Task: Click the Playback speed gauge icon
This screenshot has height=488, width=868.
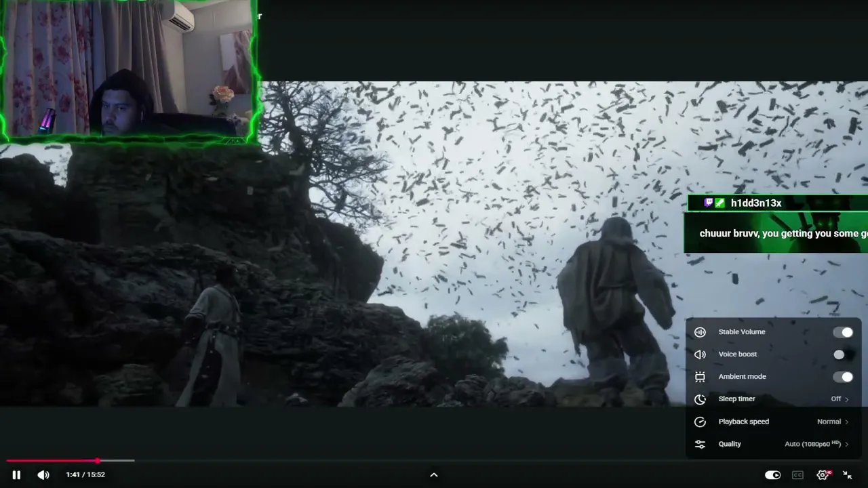Action: 701,422
